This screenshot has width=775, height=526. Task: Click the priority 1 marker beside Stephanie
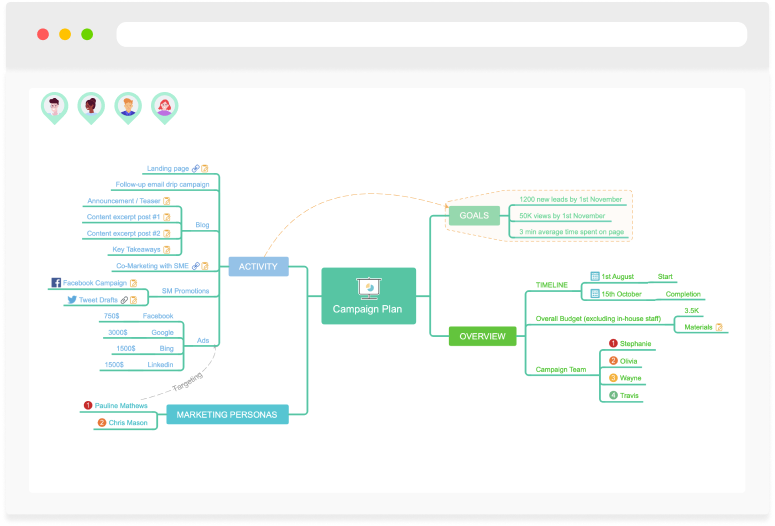click(613, 344)
